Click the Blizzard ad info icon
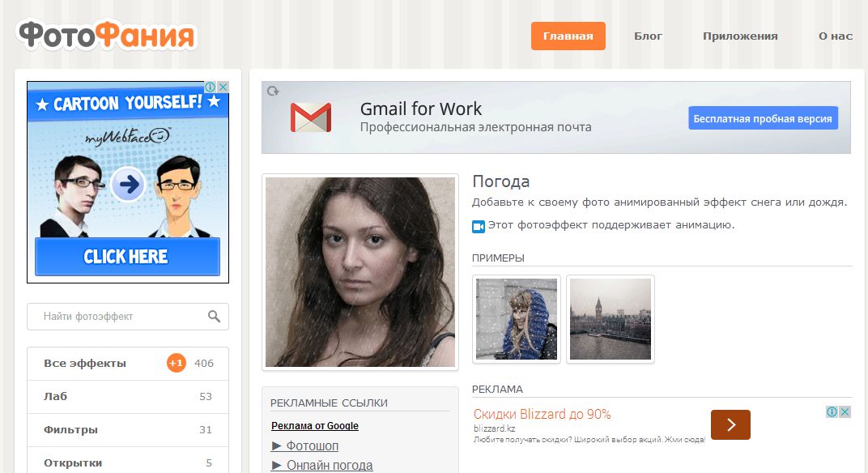 click(x=832, y=411)
